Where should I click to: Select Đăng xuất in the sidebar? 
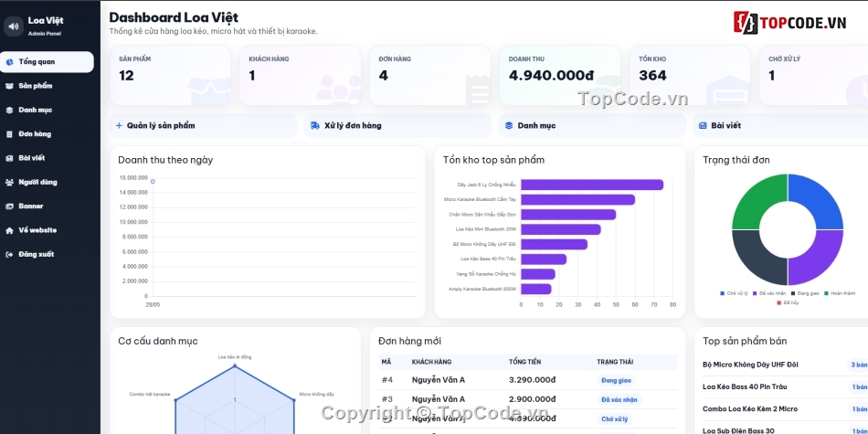tap(47, 254)
